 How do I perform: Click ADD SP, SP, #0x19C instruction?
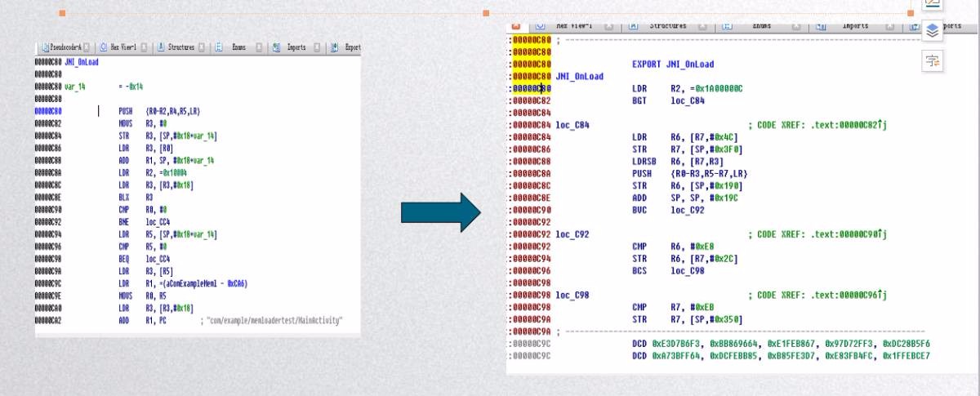click(687, 198)
